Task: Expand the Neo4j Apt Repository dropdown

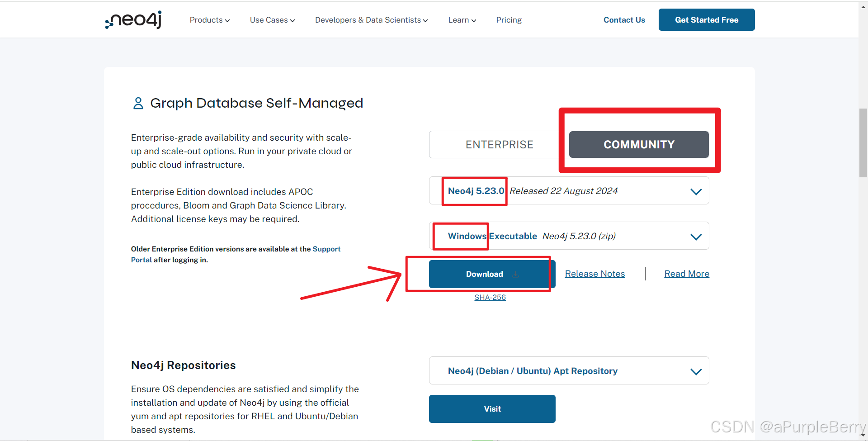Action: pyautogui.click(x=569, y=370)
